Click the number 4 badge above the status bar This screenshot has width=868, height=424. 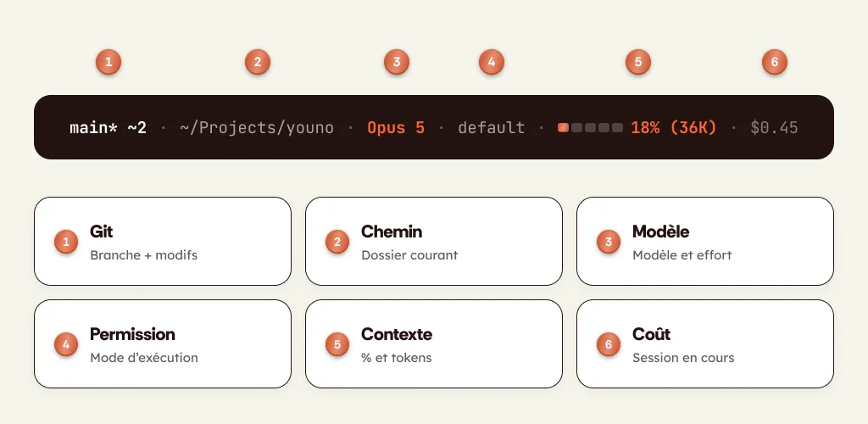click(492, 62)
